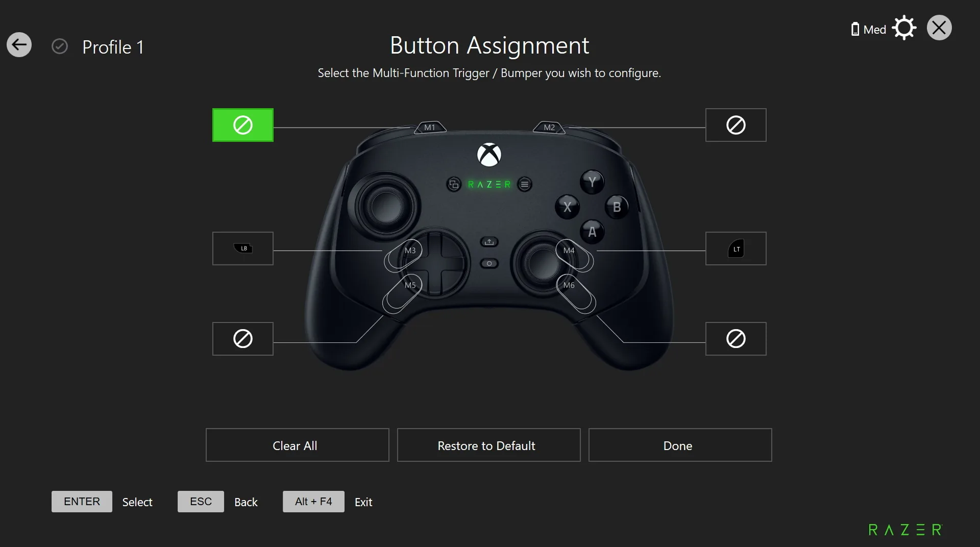980x547 pixels.
Task: Choose the M3 LB assignment box
Action: coord(243,248)
